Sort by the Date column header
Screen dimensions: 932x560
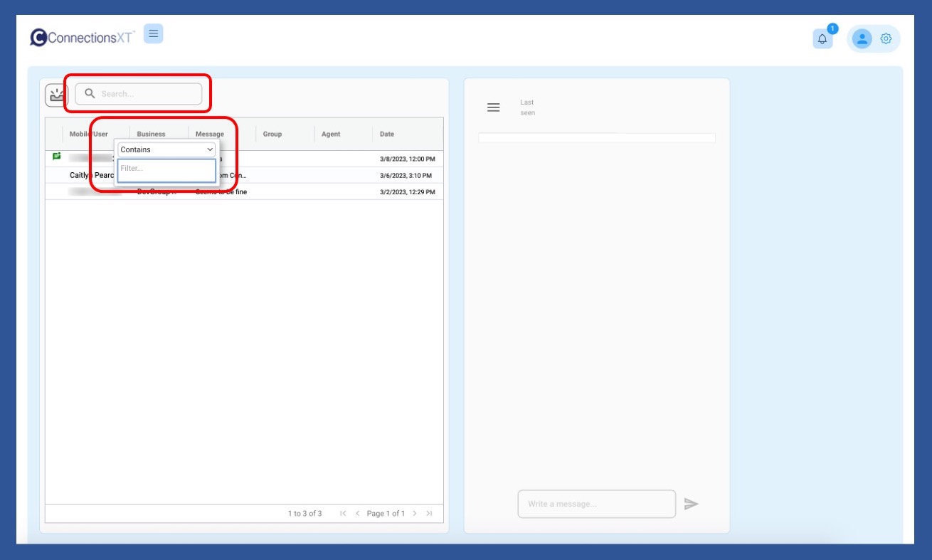tap(387, 134)
